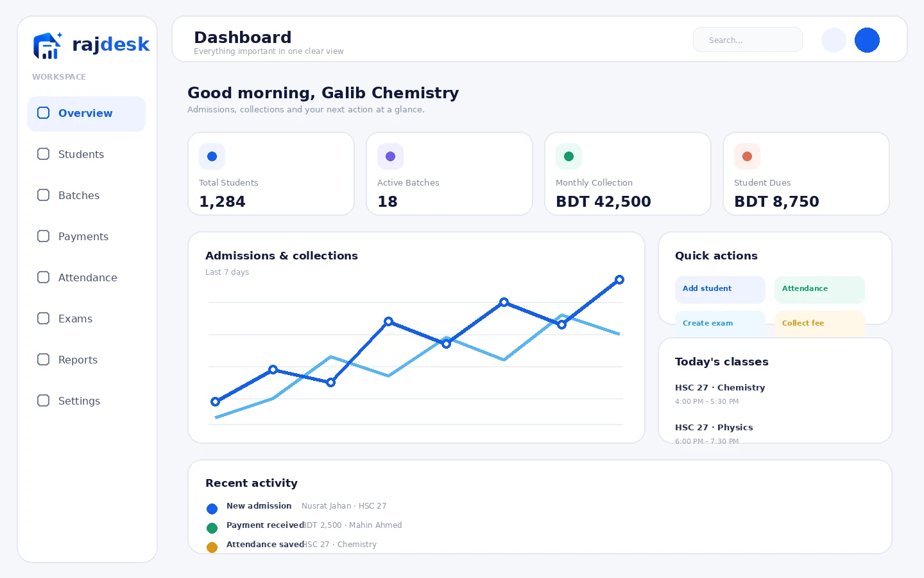
Task: Open the Overview menu item
Action: tap(86, 114)
